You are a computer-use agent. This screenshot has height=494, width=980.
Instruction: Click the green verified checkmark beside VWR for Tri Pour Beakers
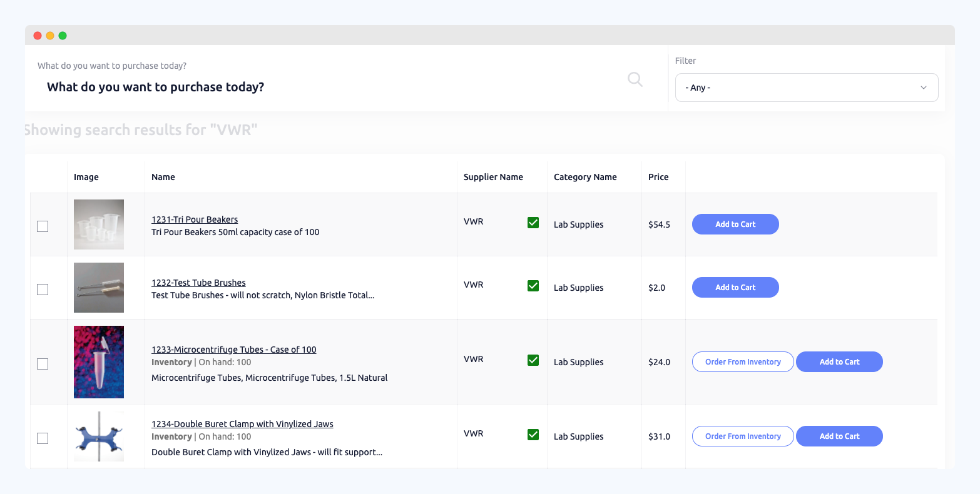(x=533, y=223)
